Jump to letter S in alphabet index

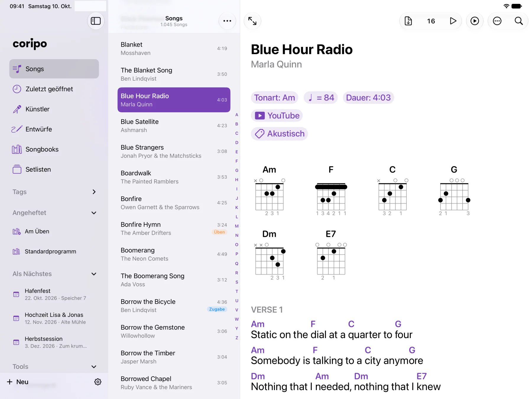[x=237, y=282]
